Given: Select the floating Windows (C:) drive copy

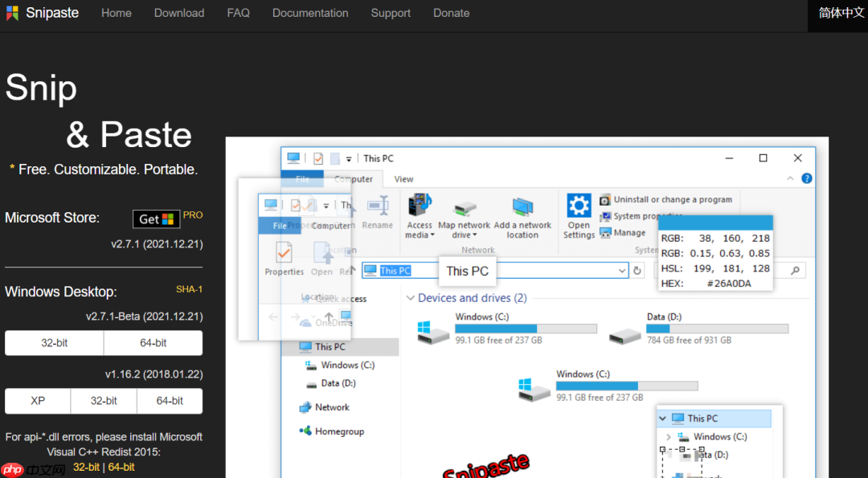Looking at the screenshot, I should tap(608, 386).
